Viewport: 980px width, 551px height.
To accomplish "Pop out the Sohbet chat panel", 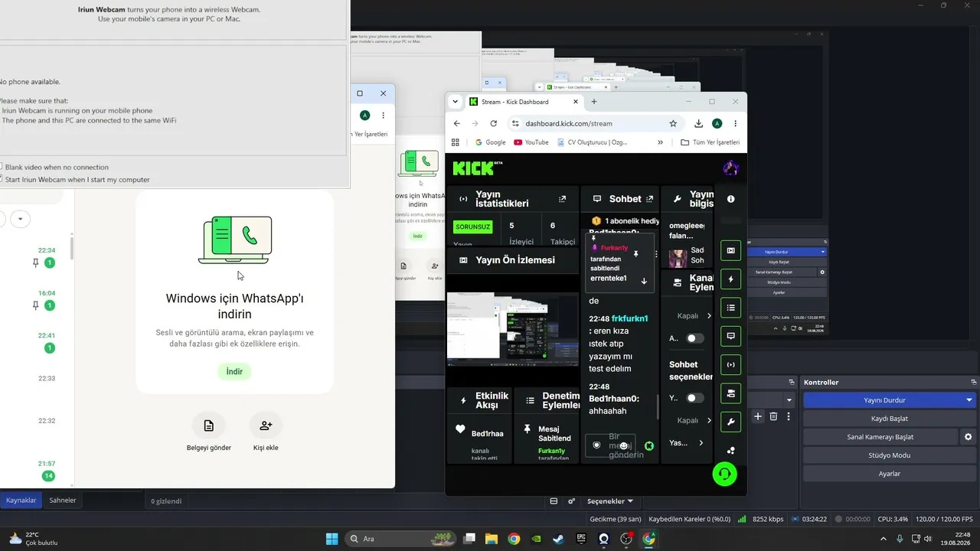I will [x=650, y=199].
